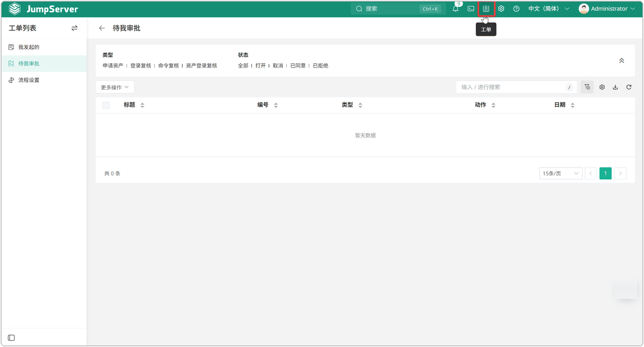This screenshot has width=644, height=347.
Task: Filter status by 已同意
Action: tap(298, 66)
